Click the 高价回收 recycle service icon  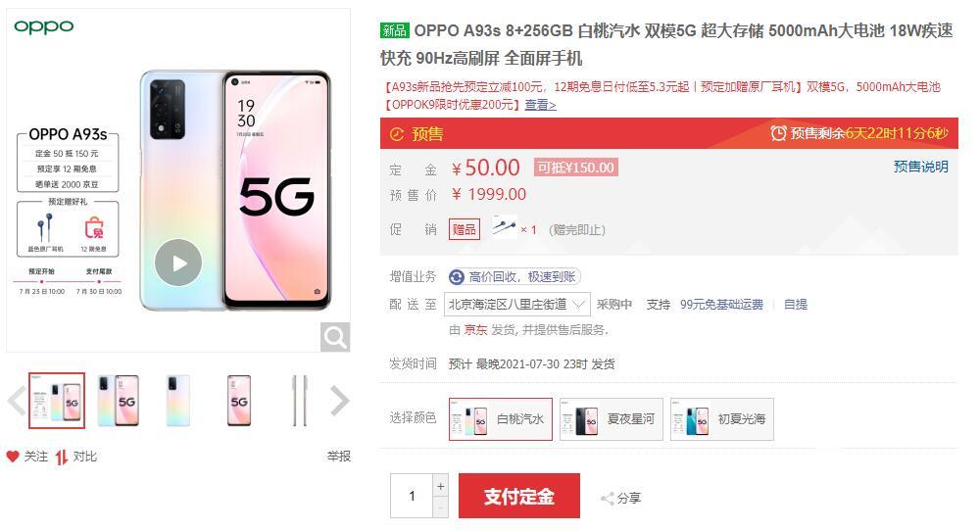click(x=457, y=276)
